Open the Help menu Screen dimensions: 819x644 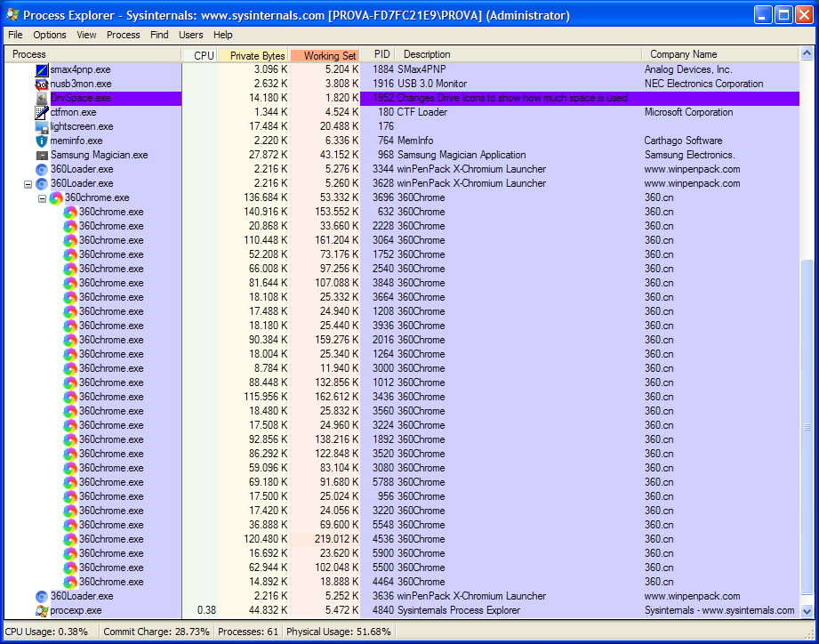[x=222, y=35]
